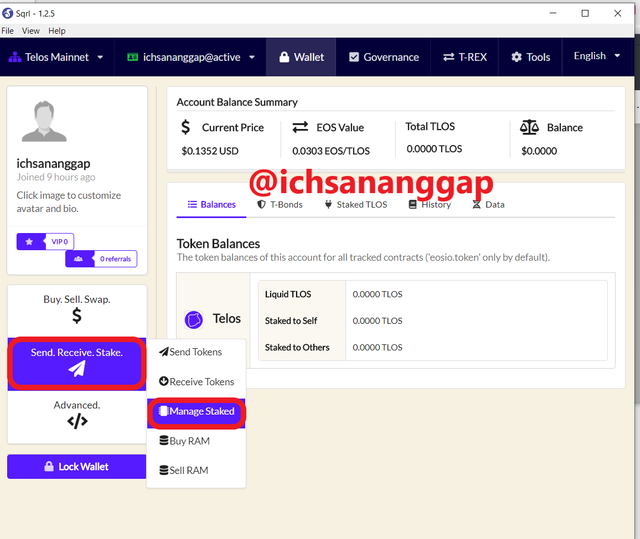Click the paper plane Send icon
This screenshot has height=539, width=640.
77,368
